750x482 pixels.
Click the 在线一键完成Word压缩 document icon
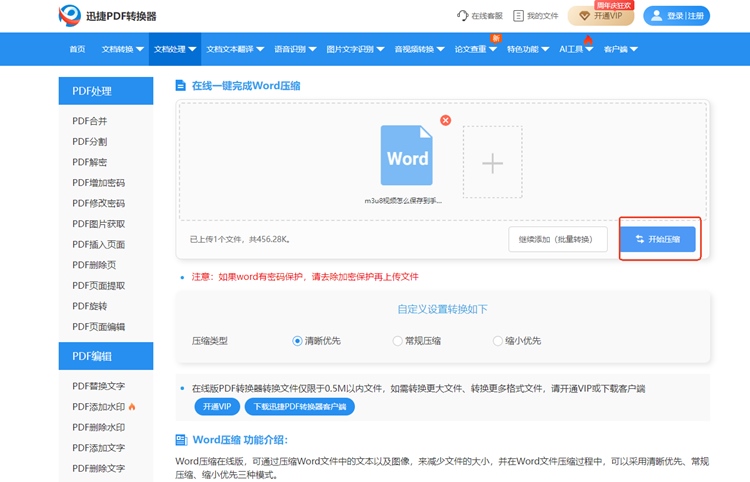tap(180, 86)
